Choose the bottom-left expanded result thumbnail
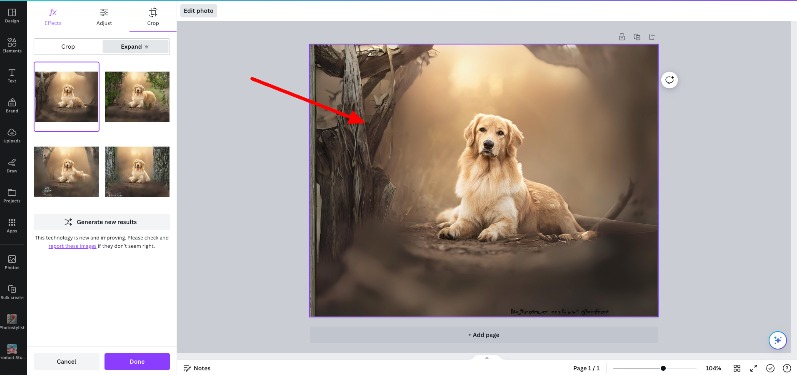The image size is (797, 375). [67, 172]
